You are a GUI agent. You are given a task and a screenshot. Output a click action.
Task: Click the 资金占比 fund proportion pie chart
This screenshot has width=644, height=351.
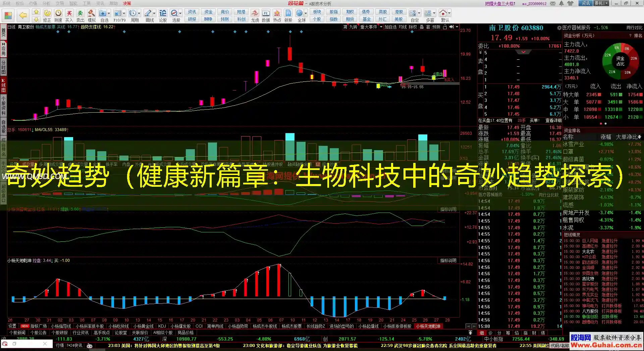tap(620, 61)
